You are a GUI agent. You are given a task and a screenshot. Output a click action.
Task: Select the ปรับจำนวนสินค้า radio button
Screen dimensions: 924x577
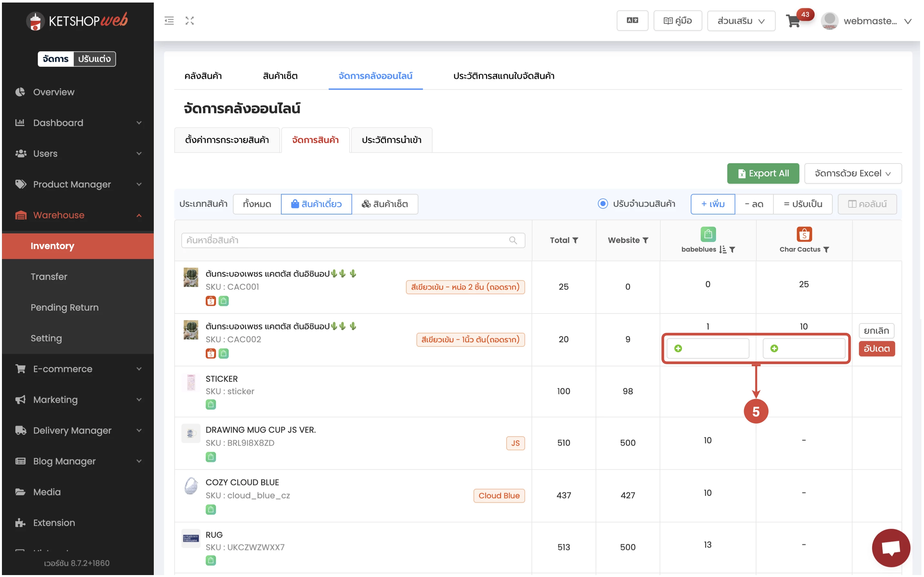tap(602, 204)
